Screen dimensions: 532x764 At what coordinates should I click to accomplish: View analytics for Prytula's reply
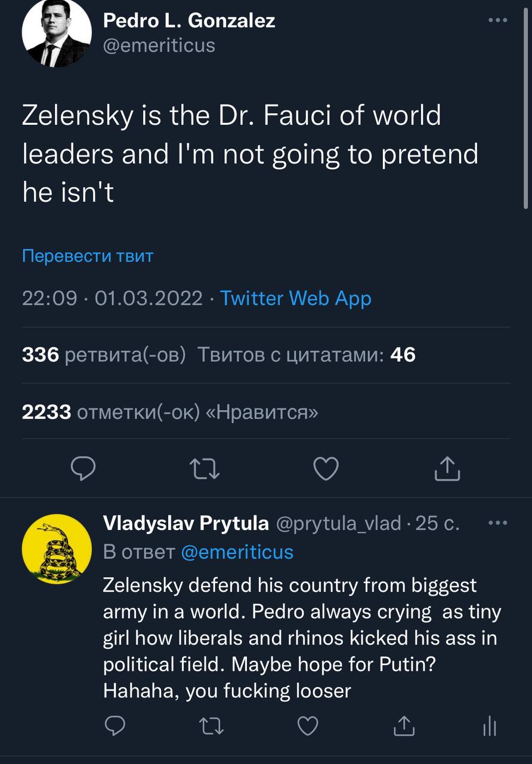click(x=489, y=726)
